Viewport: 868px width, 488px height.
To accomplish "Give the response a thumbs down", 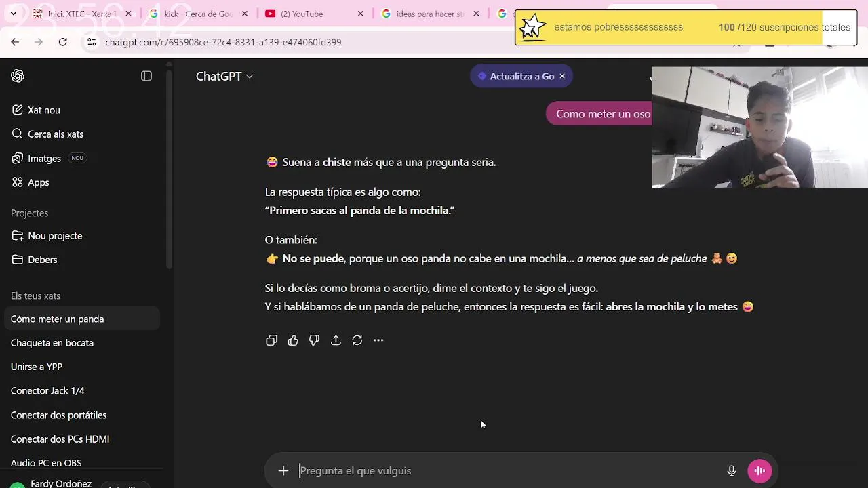I will pyautogui.click(x=314, y=340).
